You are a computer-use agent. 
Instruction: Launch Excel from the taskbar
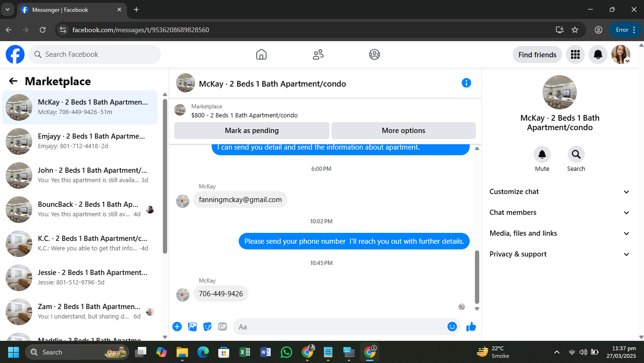(244, 352)
